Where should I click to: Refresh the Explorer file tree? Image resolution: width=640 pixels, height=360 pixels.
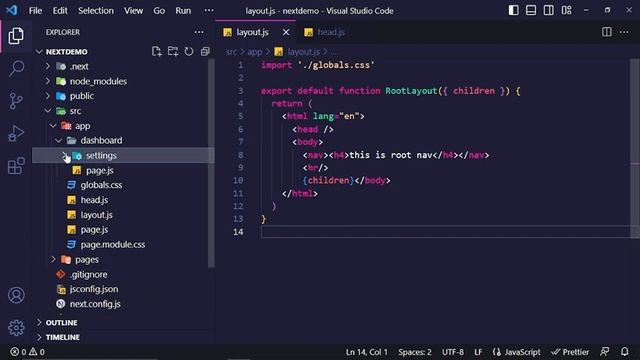point(189,51)
